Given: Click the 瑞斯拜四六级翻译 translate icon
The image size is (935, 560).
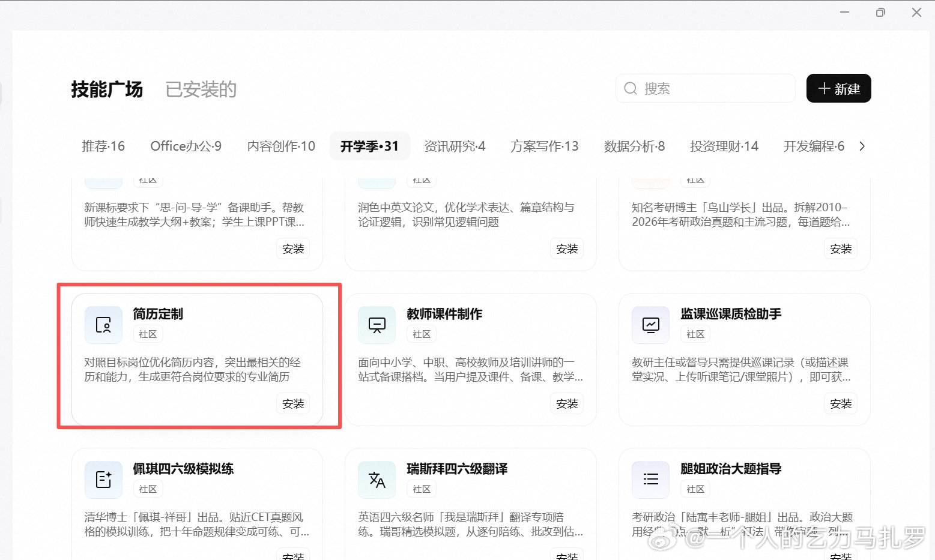Looking at the screenshot, I should point(377,480).
